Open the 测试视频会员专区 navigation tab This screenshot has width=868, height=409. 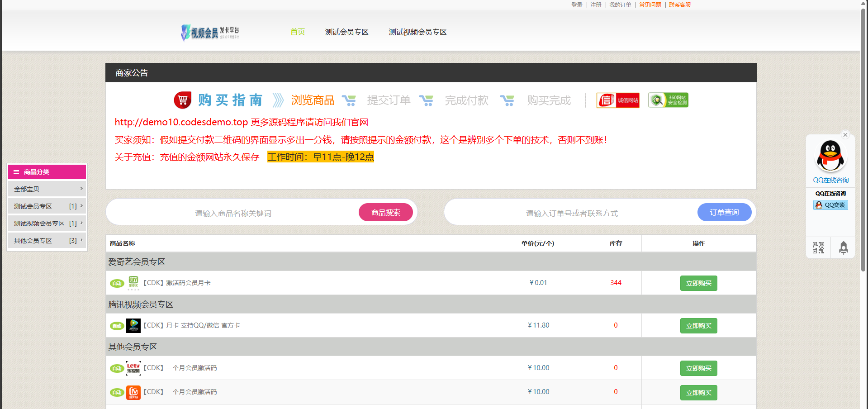[x=417, y=32]
